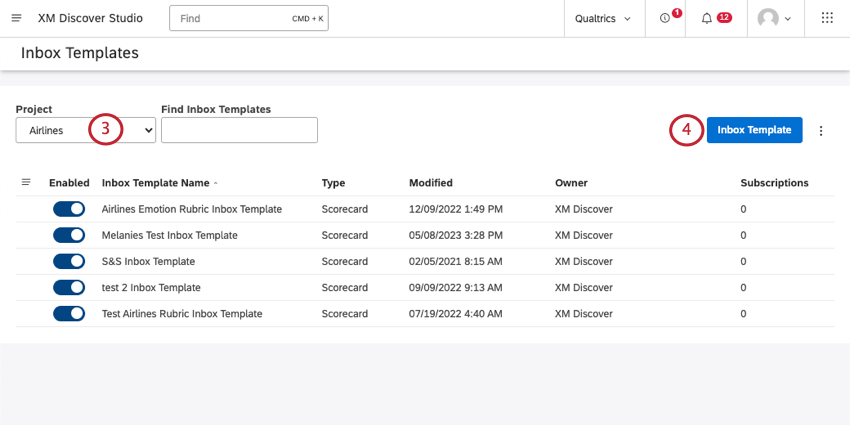The image size is (850, 425).
Task: Turn off the S&S Inbox Template
Action: click(69, 261)
